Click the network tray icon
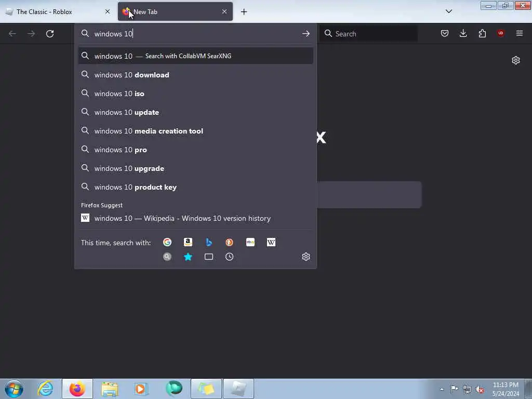 click(x=467, y=390)
